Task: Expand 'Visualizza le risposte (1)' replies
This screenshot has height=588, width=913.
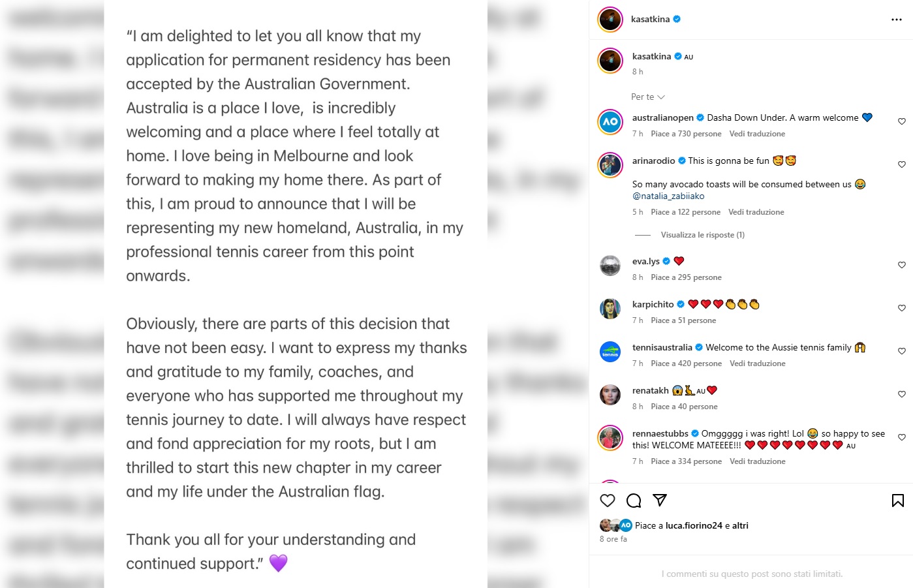Action: tap(702, 235)
